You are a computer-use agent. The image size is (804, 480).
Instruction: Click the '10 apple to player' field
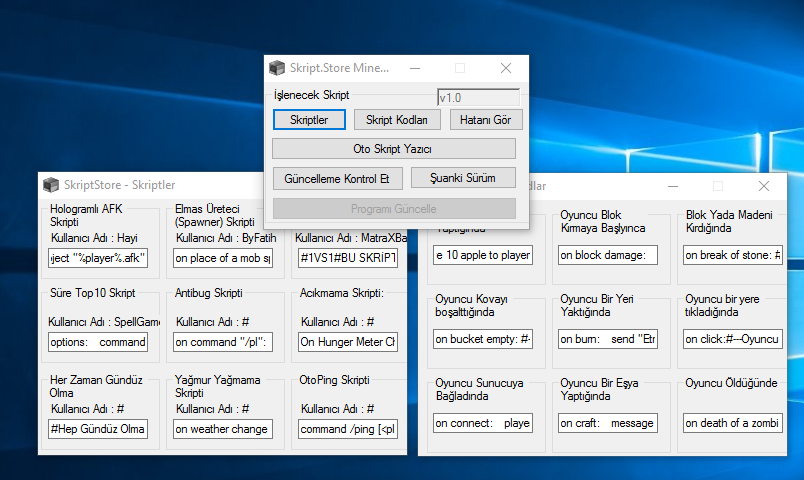[483, 255]
